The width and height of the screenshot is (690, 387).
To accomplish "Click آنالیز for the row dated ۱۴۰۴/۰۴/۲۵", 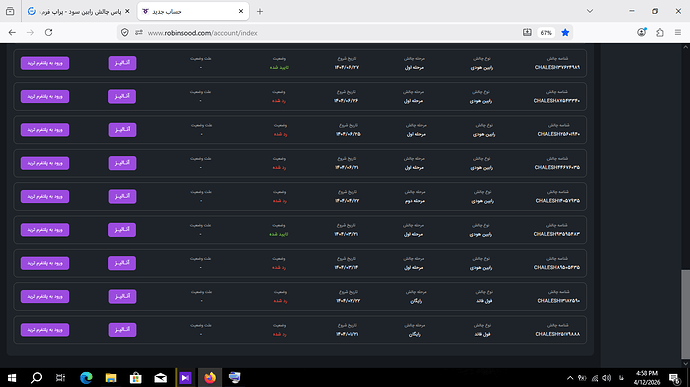I will point(122,130).
